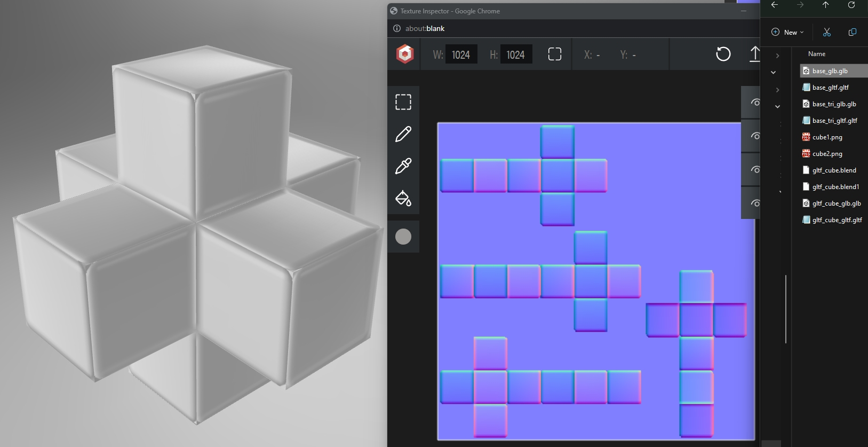Open the site info icon beside about:blank
The height and width of the screenshot is (447, 868).
(396, 28)
